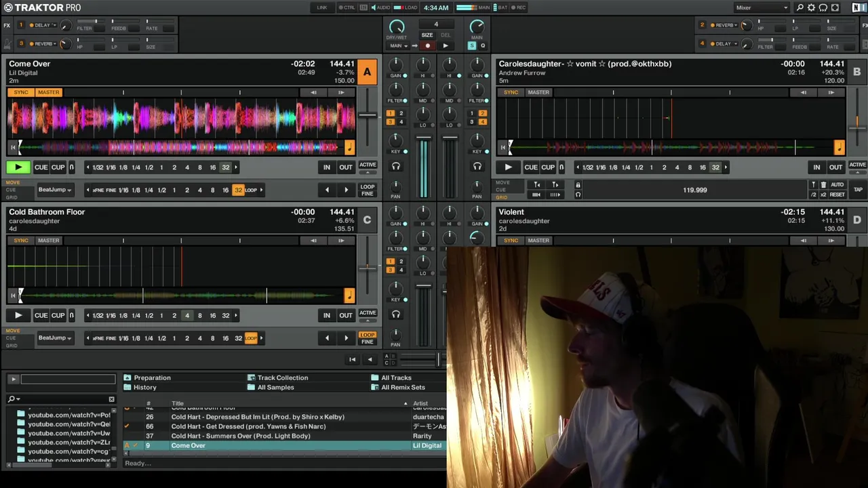Click headphone cue icon for channel C
The image size is (868, 488).
(x=396, y=314)
